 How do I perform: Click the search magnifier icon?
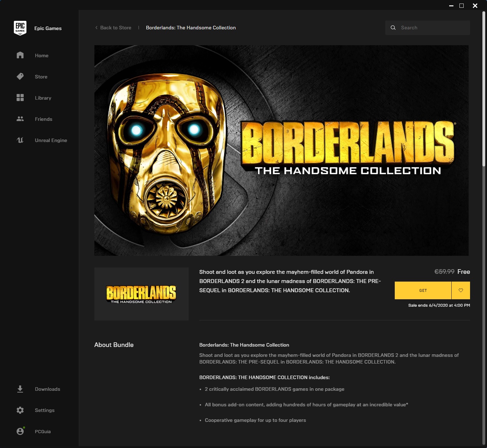click(393, 28)
